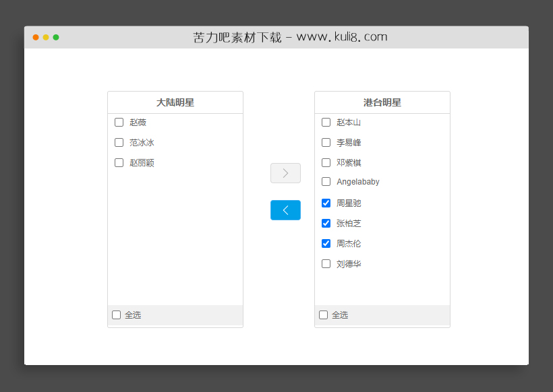
Task: Check the 赵薇 checkbox
Action: tap(119, 123)
